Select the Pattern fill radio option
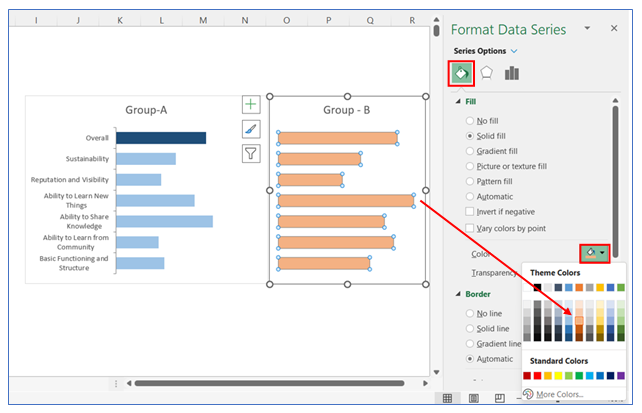The image size is (642, 413). click(x=471, y=181)
